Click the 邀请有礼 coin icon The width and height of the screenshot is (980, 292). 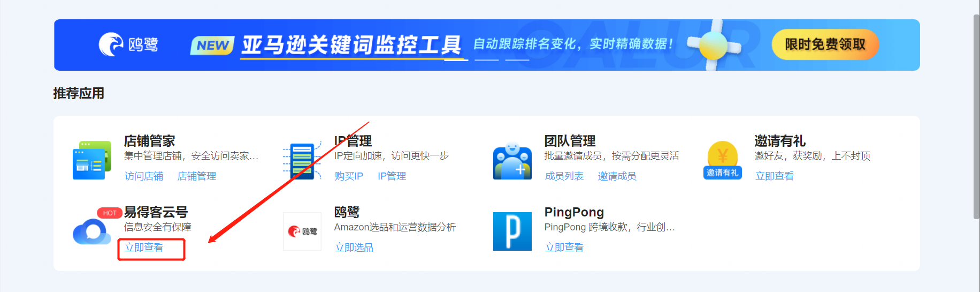coord(722,160)
